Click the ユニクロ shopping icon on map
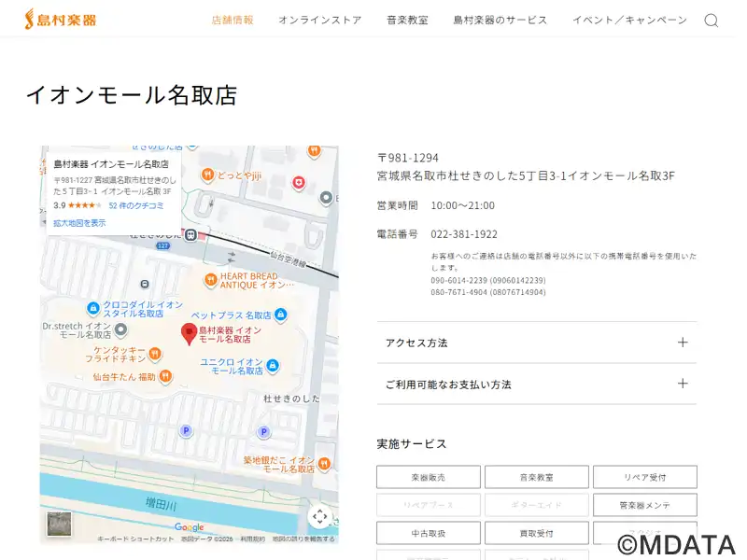747x560 pixels. point(272,365)
